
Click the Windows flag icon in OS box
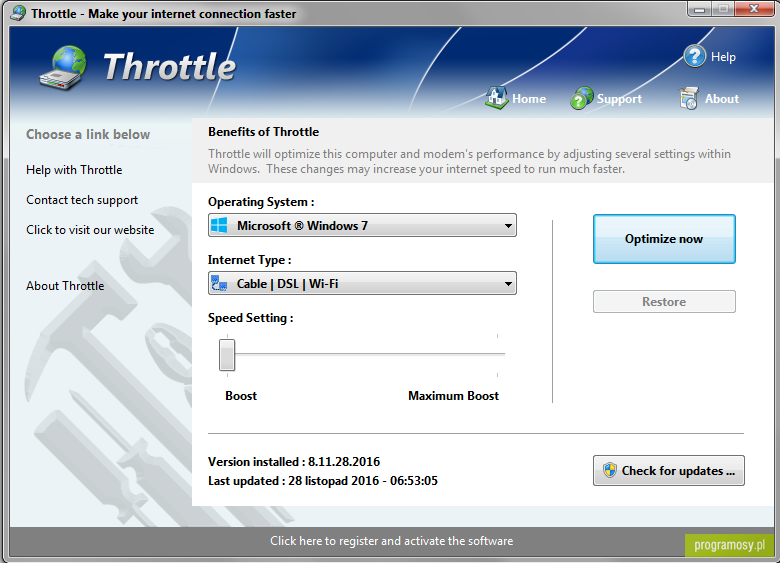[219, 225]
